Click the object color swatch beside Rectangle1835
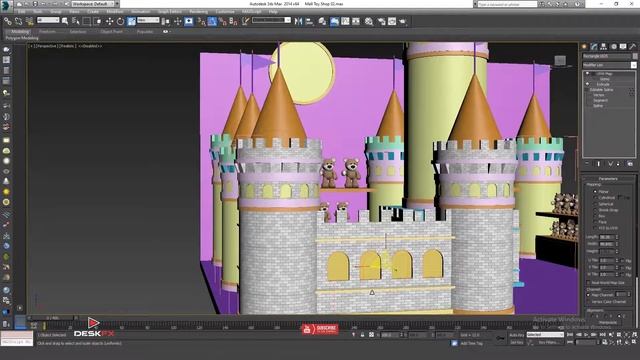Screen dimensions: 640x360 point(635,56)
